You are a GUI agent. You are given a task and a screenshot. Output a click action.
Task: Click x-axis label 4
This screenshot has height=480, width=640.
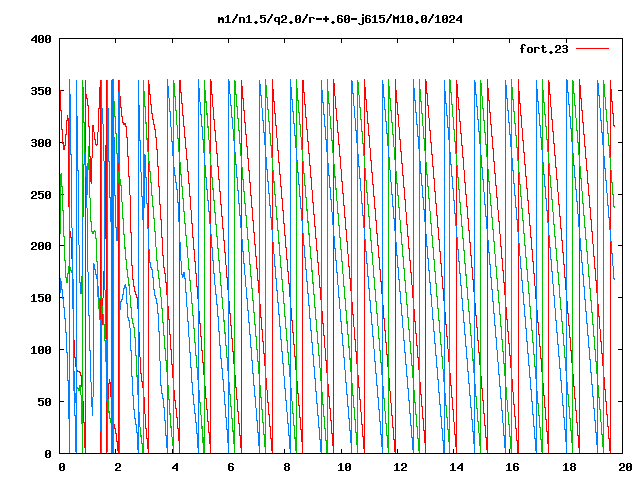coord(175,467)
